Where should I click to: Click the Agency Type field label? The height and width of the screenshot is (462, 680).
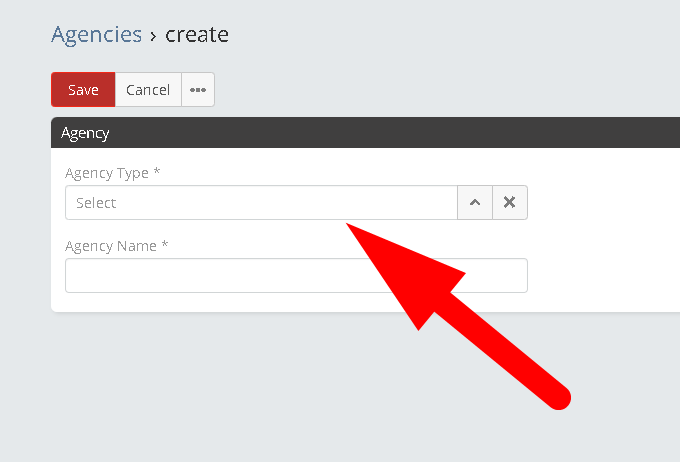[112, 173]
